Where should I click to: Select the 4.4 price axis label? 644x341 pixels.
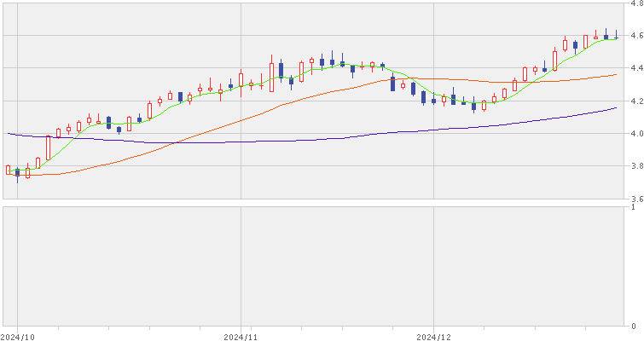pos(636,68)
